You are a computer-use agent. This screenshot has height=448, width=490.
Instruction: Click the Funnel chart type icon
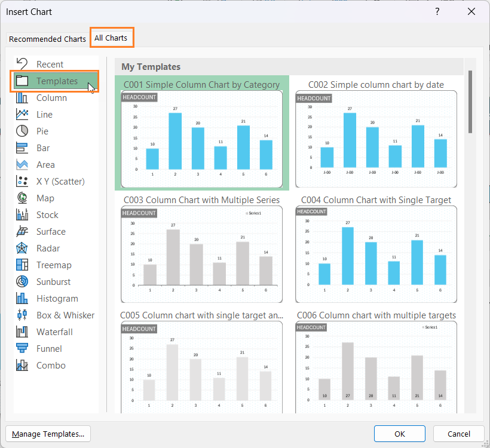22,348
